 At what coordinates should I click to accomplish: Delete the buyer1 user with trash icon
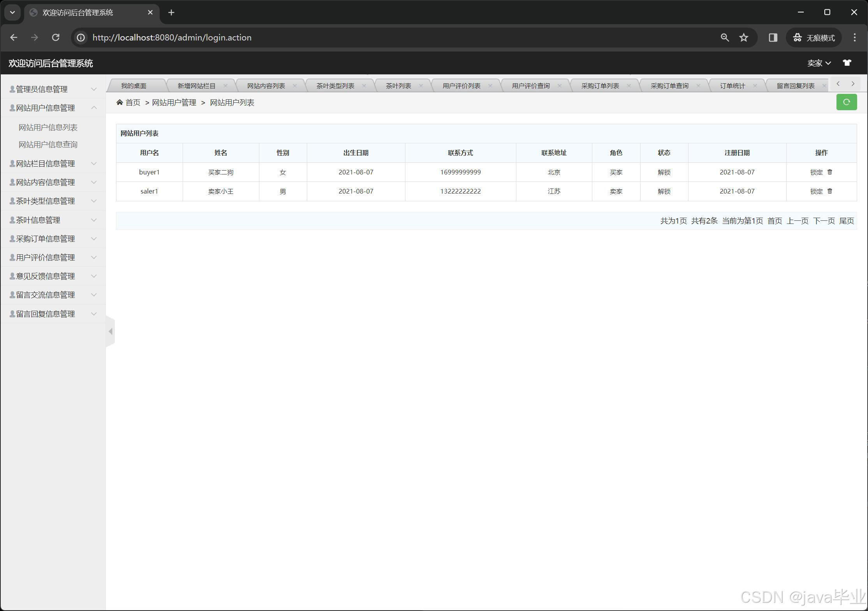[x=830, y=172]
